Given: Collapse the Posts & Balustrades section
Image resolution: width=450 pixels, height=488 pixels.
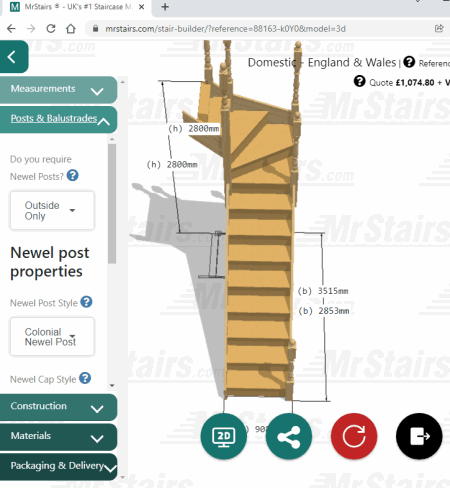Looking at the screenshot, I should pos(58,119).
